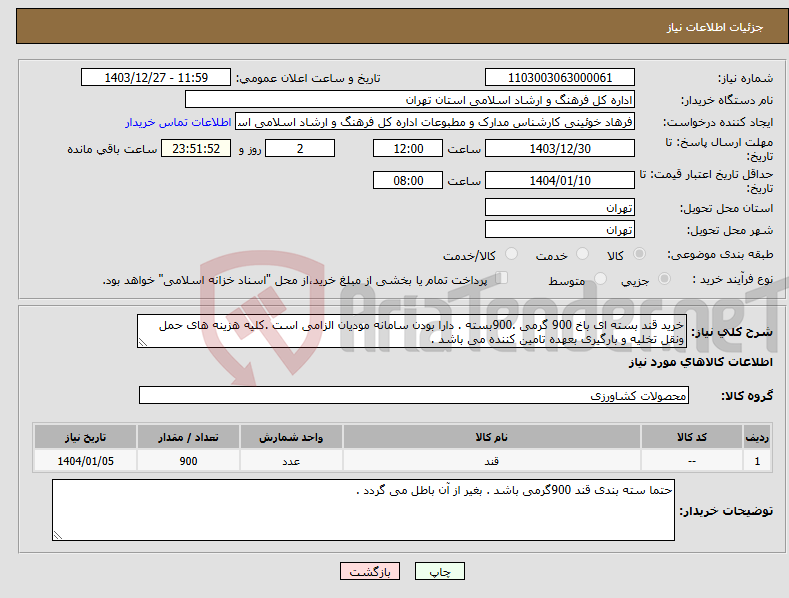This screenshot has height=598, width=789.
Task: Click the remaining days field showing 2
Action: (300, 148)
